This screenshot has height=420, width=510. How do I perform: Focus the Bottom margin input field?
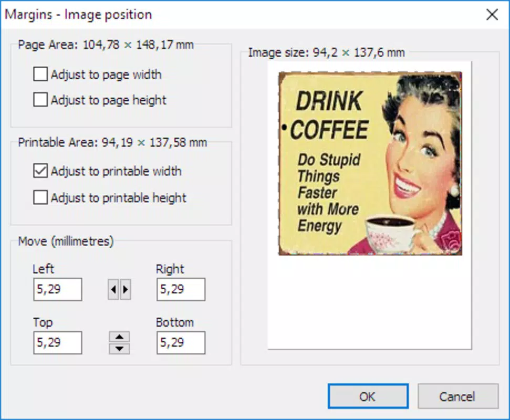[181, 343]
